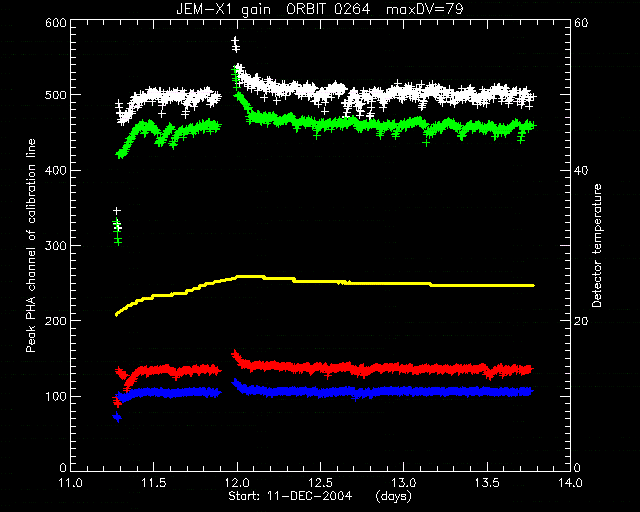Viewport: 640px width, 512px height.
Task: Click the plot title JEM-X1 gain ORBIT 0264
Action: (273, 9)
